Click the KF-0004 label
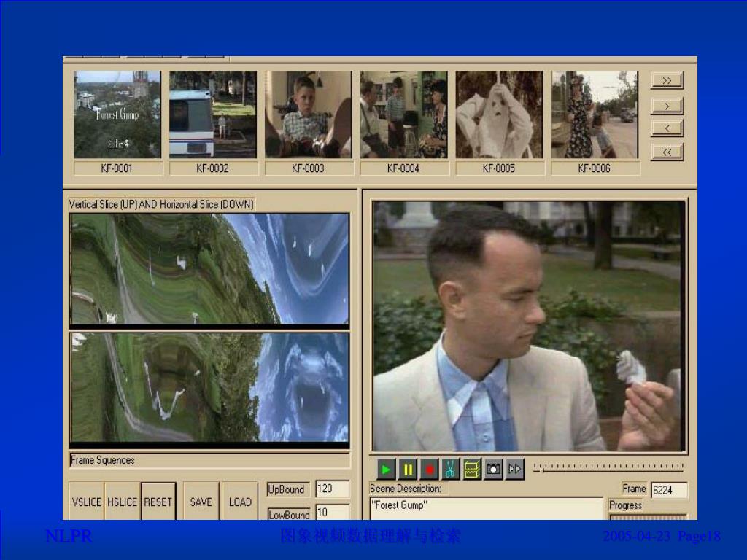Image resolution: width=747 pixels, height=560 pixels. (x=403, y=168)
